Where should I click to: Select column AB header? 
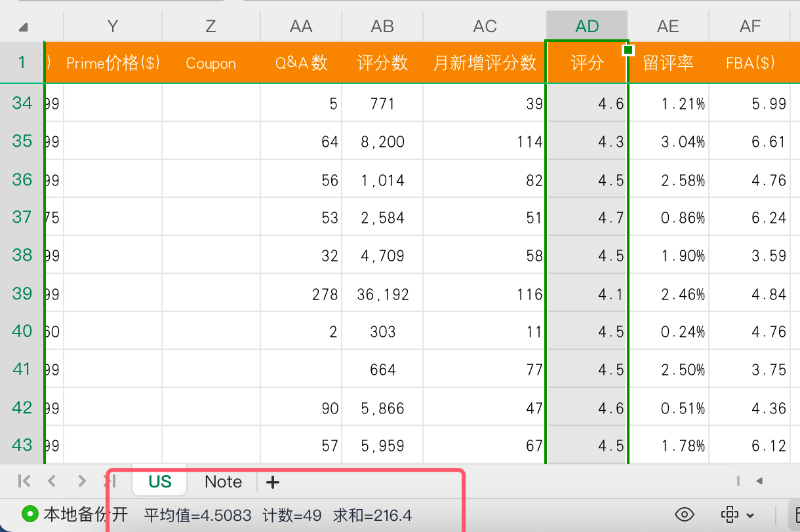(x=382, y=26)
